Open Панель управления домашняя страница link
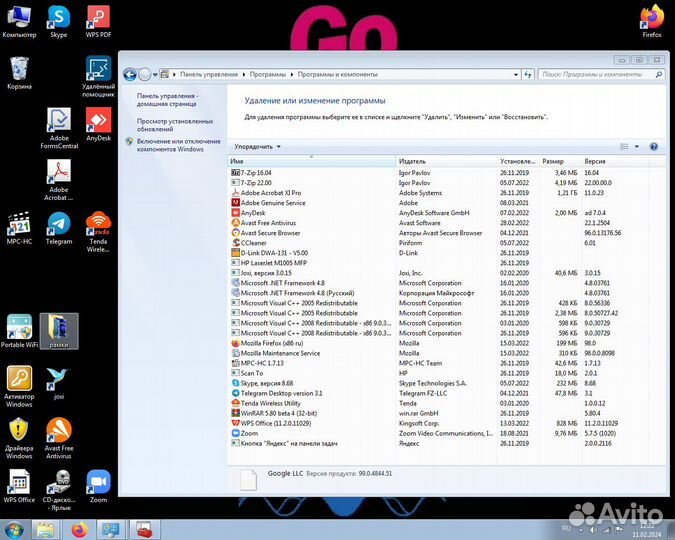 tap(167, 99)
